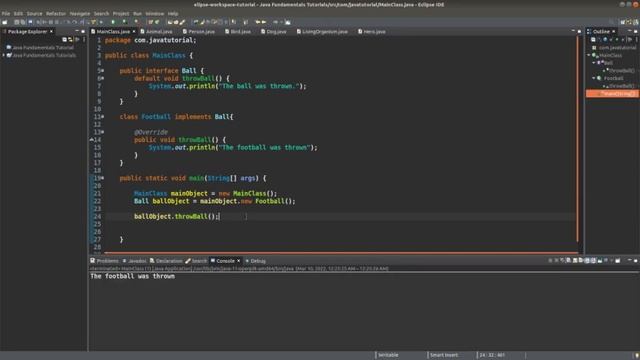Switch to Bird.java editor tab
Viewport: 640px width, 360px height.
click(x=238, y=31)
